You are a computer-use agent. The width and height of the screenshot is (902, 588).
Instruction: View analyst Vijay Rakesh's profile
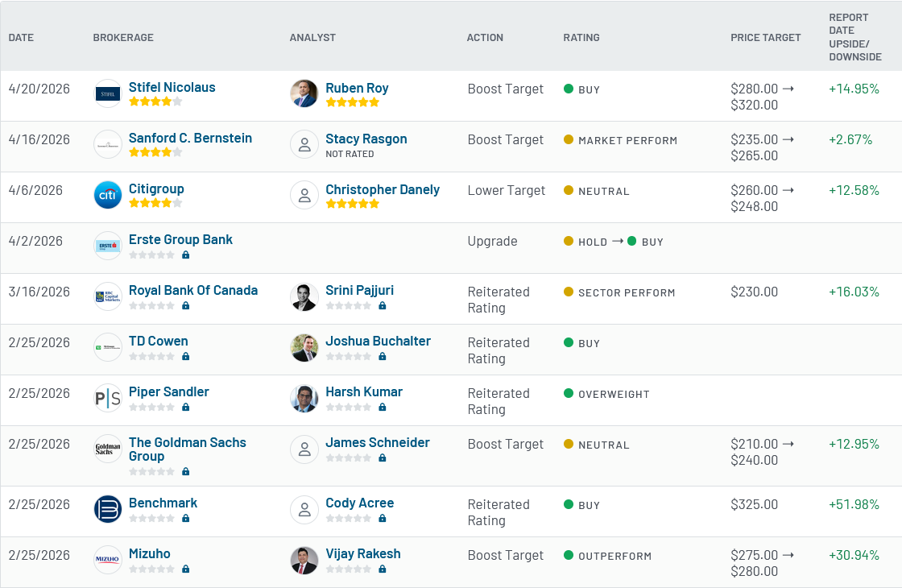tap(363, 553)
